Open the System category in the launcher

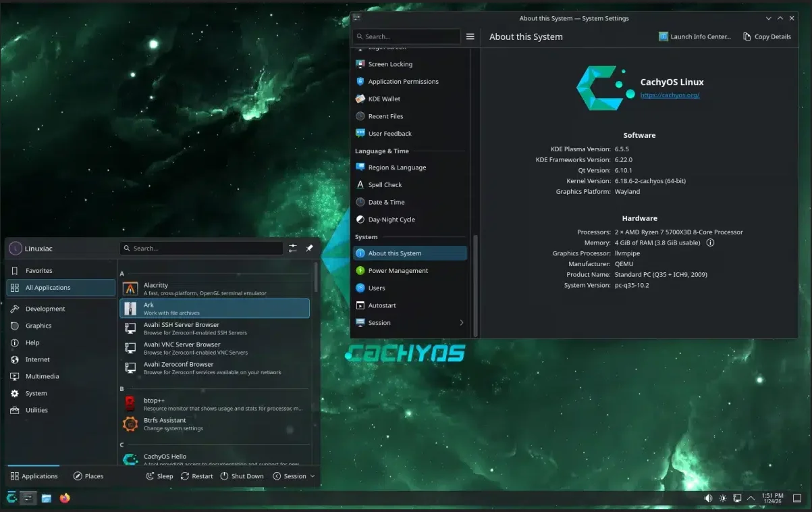61,393
